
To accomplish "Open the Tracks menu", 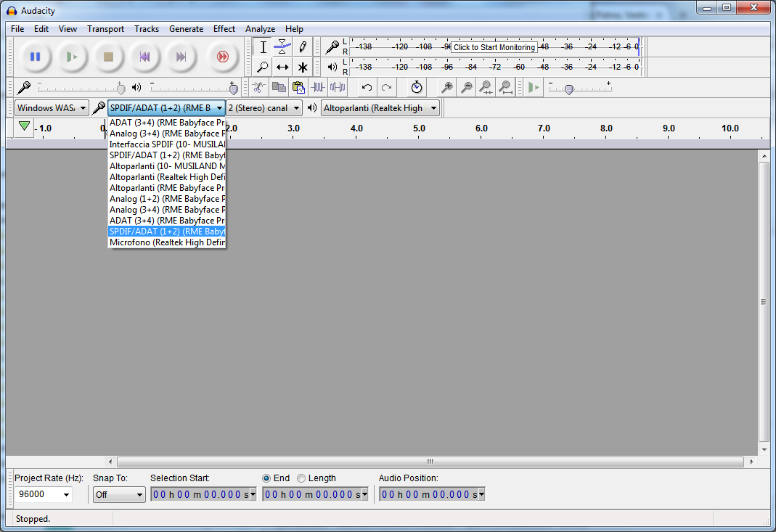I will coord(147,29).
